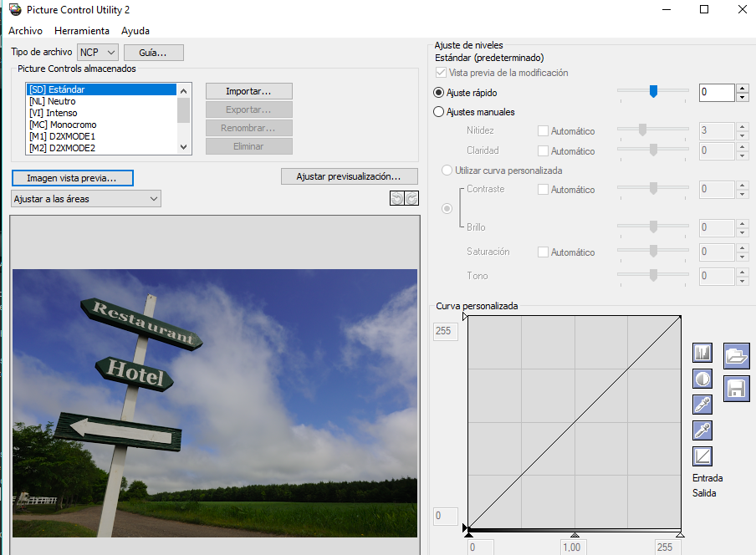Click the midpoint gamma triangle below the curve

pyautogui.click(x=575, y=535)
